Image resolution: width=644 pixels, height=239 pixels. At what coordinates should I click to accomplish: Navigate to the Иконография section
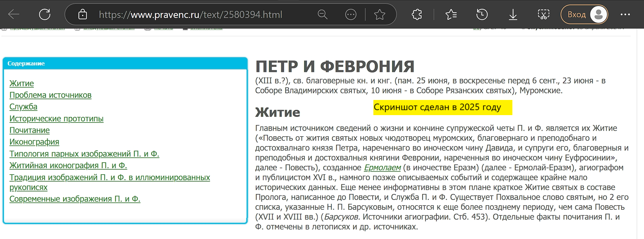coord(34,142)
